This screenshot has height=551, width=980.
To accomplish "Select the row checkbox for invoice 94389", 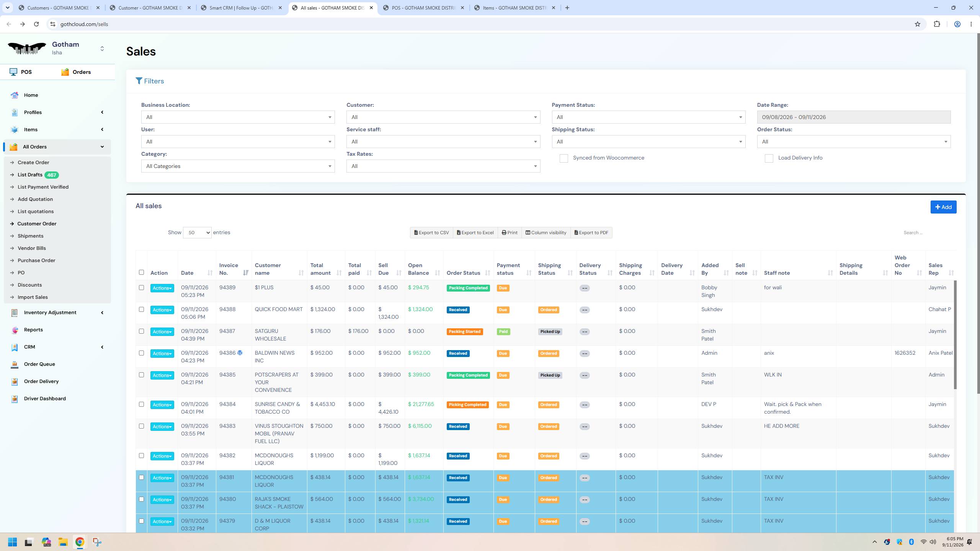I will click(141, 288).
